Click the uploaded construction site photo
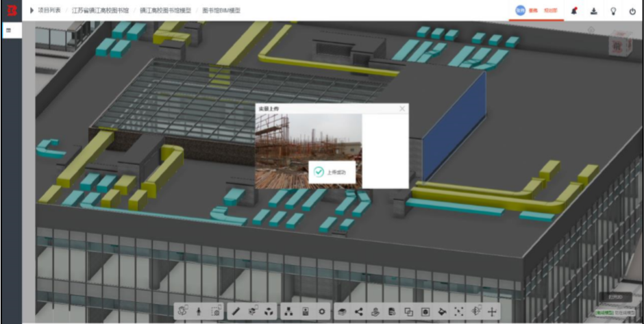Viewport: 644px width, 324px height. coord(308,151)
